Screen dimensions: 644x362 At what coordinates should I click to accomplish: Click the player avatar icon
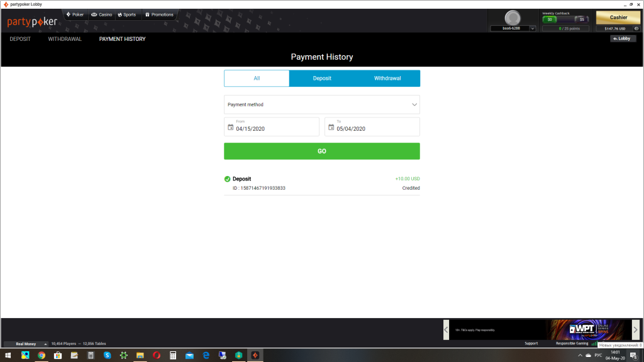(x=513, y=18)
